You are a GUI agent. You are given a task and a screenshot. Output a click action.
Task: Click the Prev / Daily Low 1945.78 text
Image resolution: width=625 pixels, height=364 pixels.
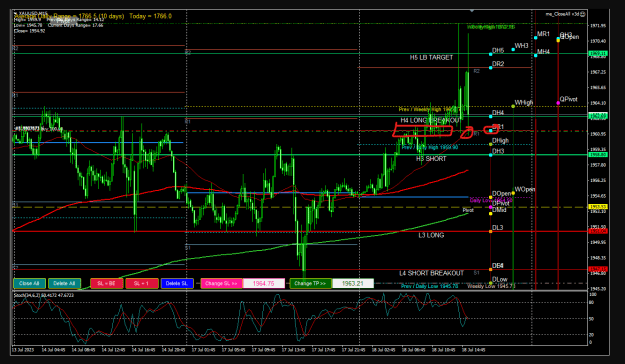[429, 286]
